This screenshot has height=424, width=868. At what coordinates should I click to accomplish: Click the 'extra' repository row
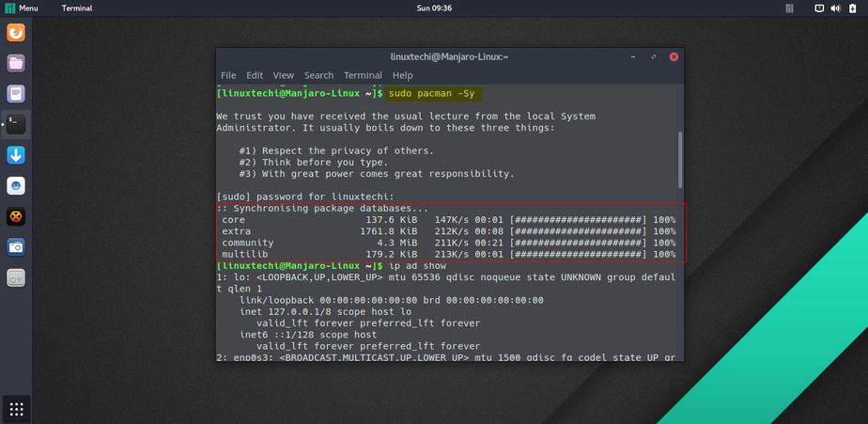click(x=448, y=231)
